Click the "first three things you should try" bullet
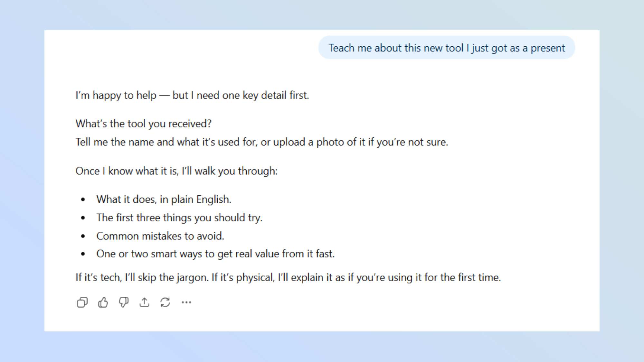The height and width of the screenshot is (362, 644). (x=179, y=218)
